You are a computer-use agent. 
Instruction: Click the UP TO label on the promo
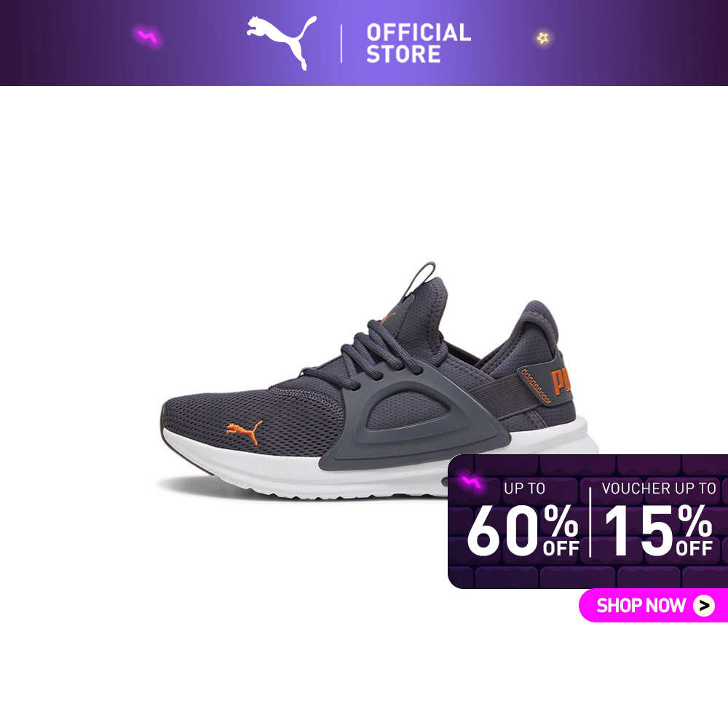coord(524,488)
